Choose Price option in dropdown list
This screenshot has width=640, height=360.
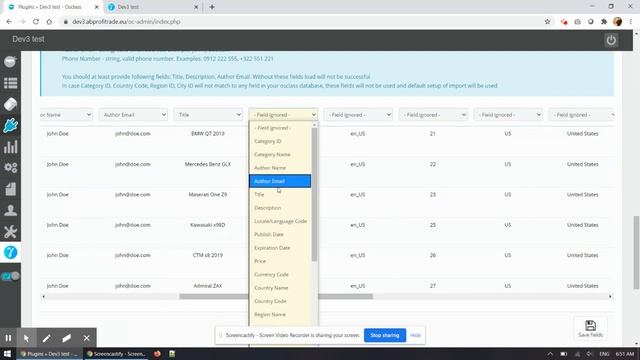click(280, 261)
